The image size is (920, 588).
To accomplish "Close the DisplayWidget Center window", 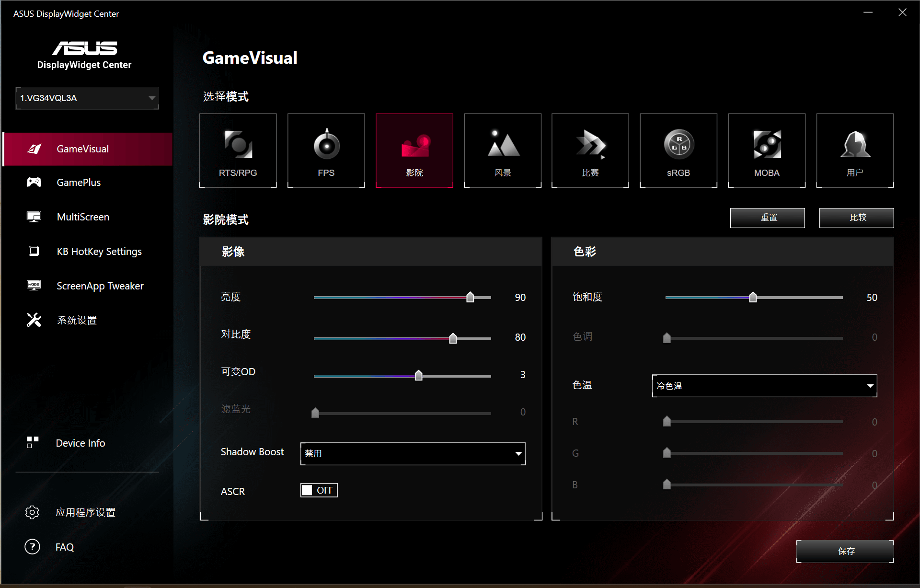I will [902, 12].
